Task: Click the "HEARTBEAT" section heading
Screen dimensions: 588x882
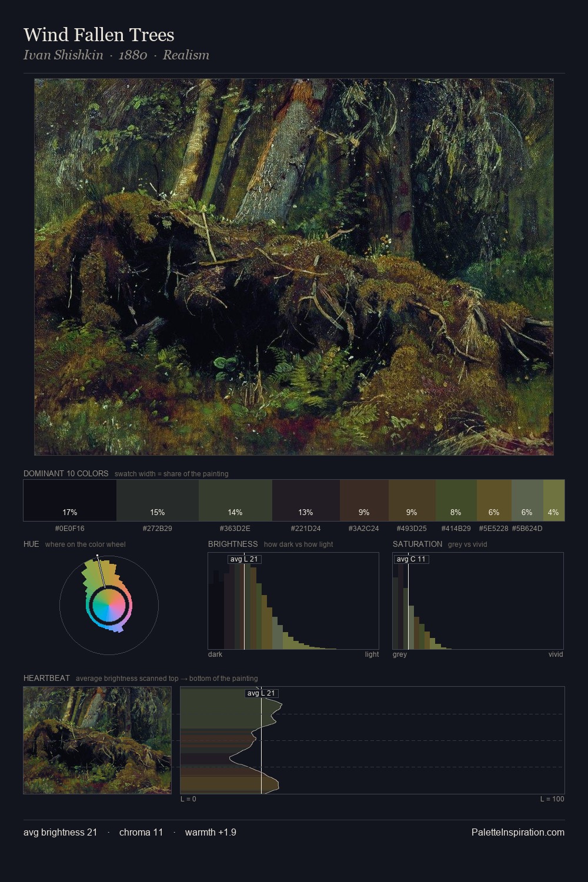Action: coord(46,678)
